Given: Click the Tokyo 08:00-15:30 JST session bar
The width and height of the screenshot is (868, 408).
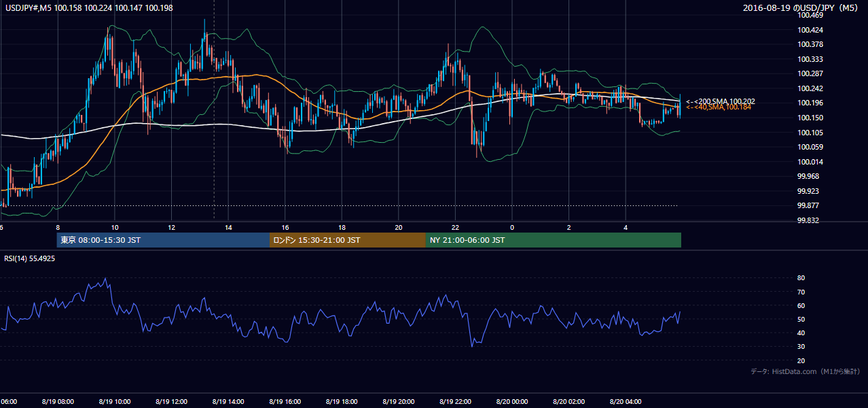Looking at the screenshot, I should click(163, 240).
